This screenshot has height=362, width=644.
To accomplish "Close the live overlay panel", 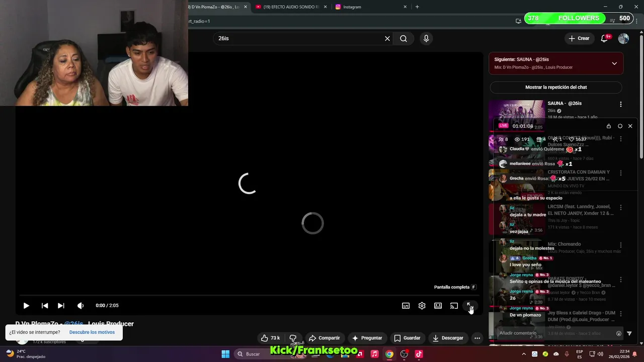I will (x=630, y=126).
